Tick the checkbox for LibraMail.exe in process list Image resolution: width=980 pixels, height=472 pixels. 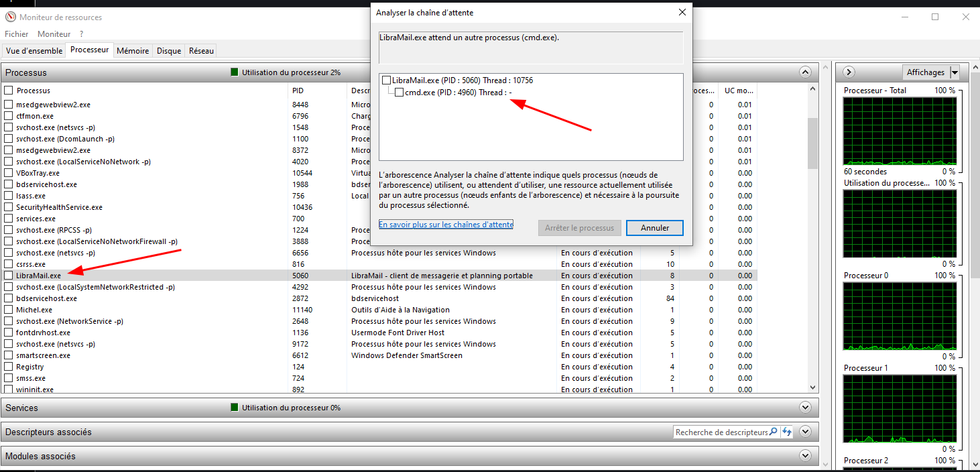(x=9, y=276)
